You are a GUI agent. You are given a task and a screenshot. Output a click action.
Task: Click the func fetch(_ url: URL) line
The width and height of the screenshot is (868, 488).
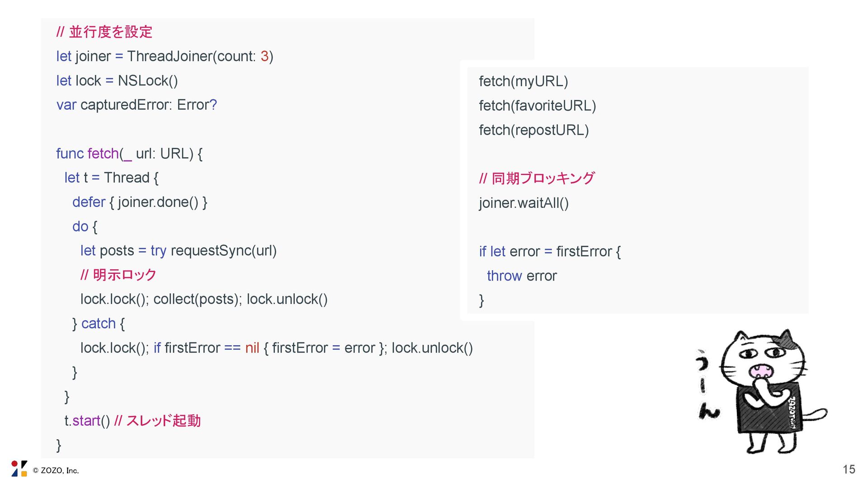click(x=129, y=154)
